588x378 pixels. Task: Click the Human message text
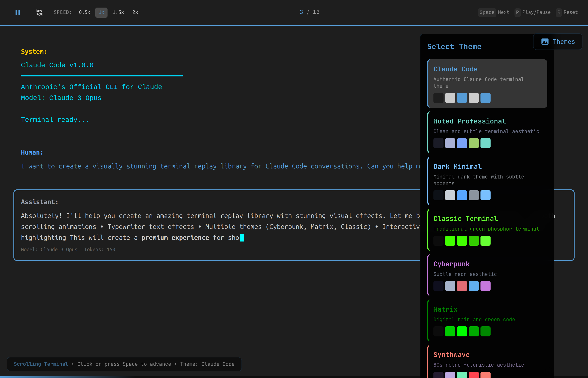pos(220,166)
